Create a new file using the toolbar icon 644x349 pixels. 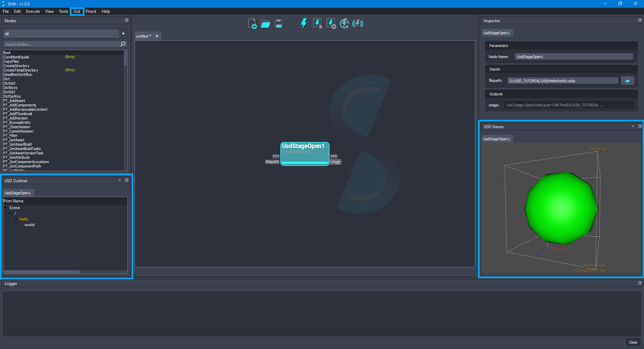click(252, 23)
